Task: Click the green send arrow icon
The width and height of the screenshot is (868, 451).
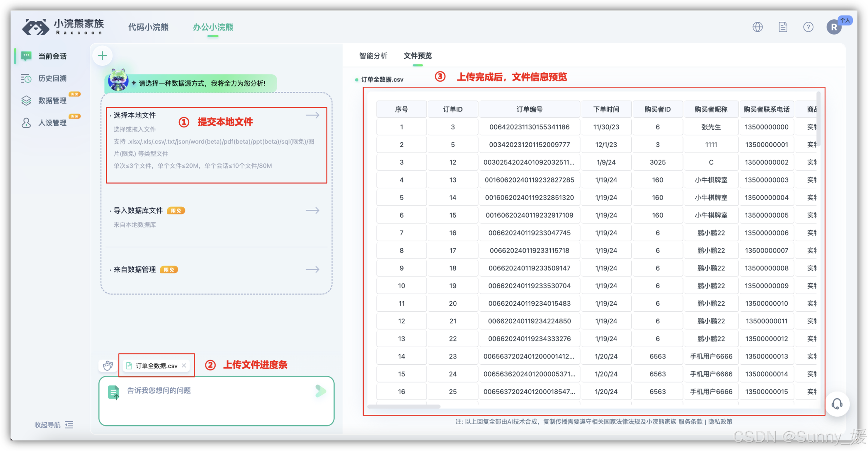Action: 320,391
